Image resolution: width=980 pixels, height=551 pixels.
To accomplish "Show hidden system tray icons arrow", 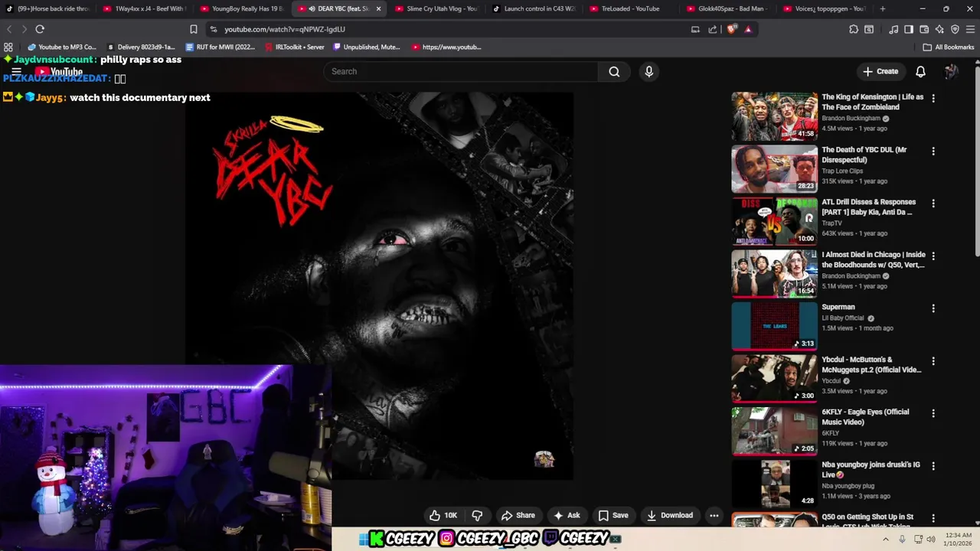I will click(x=886, y=539).
